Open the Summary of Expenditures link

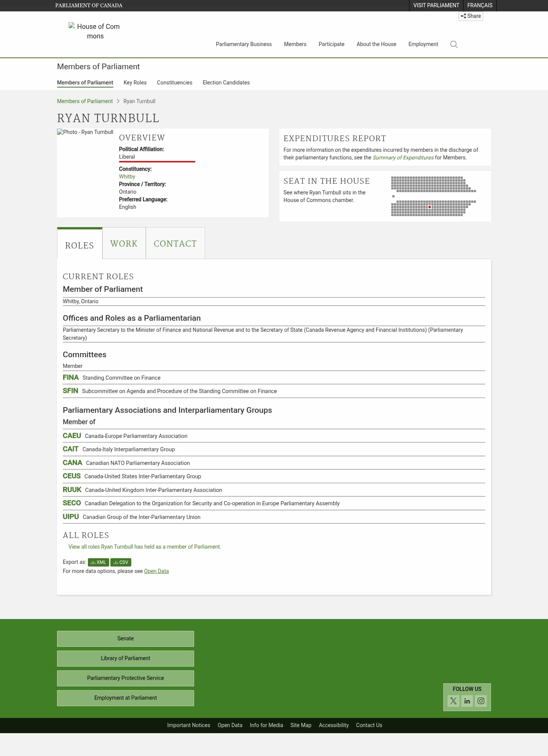click(403, 158)
